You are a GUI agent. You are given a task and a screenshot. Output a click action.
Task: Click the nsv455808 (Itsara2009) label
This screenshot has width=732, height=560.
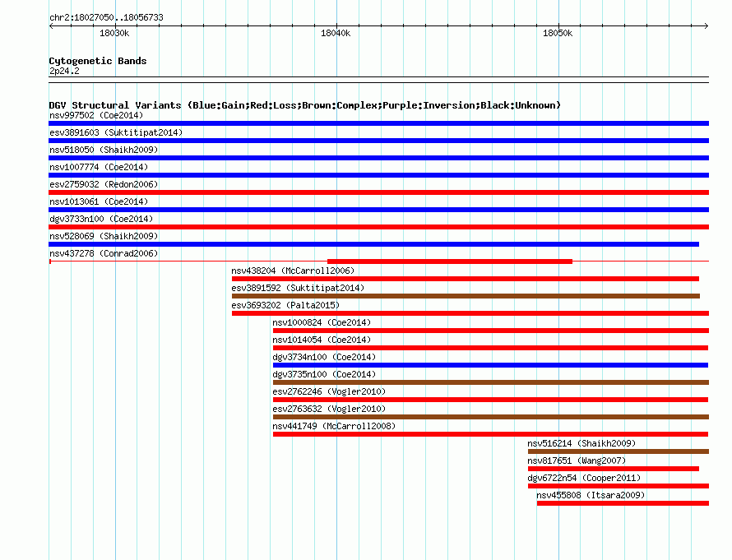591,495
